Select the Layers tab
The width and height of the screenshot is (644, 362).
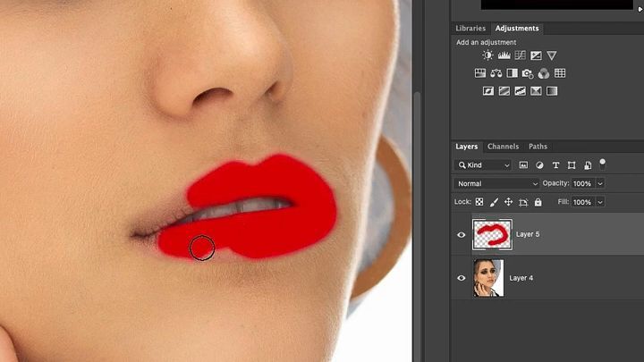[467, 147]
